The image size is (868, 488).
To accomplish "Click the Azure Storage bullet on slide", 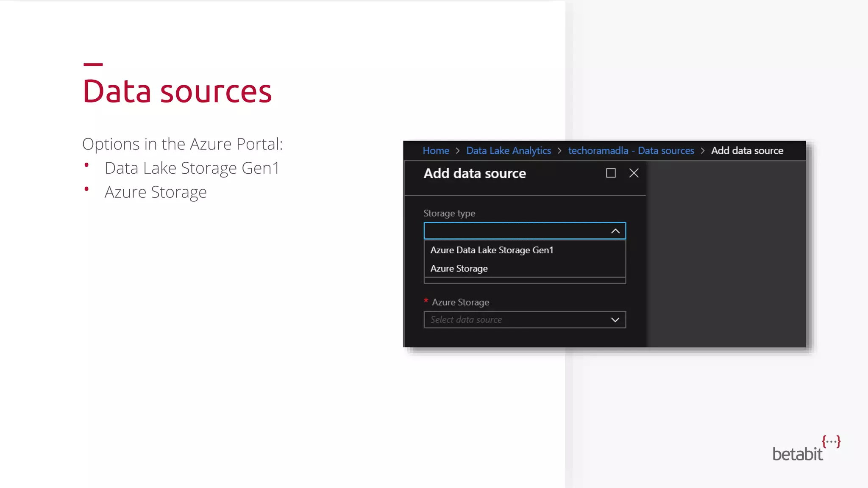I will pyautogui.click(x=156, y=192).
